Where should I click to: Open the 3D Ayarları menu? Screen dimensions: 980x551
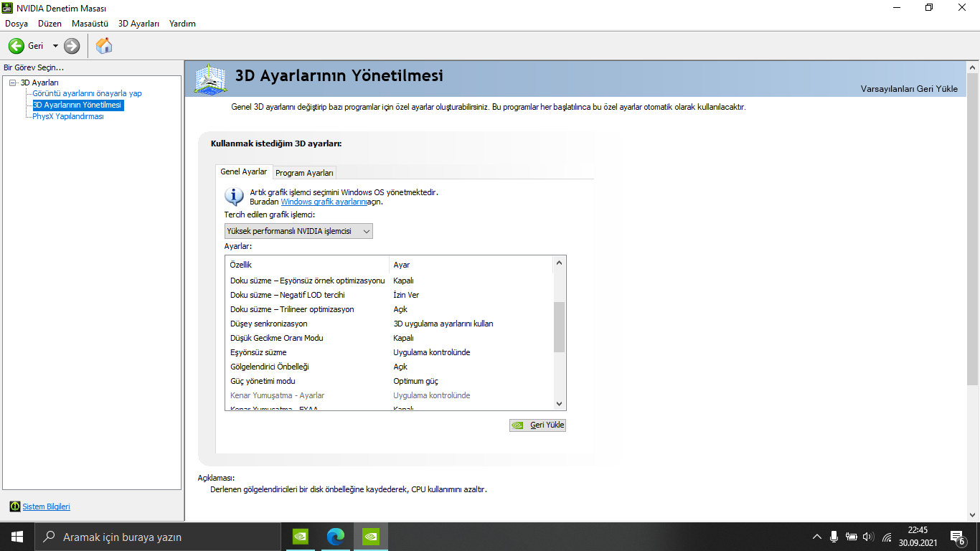(x=138, y=24)
